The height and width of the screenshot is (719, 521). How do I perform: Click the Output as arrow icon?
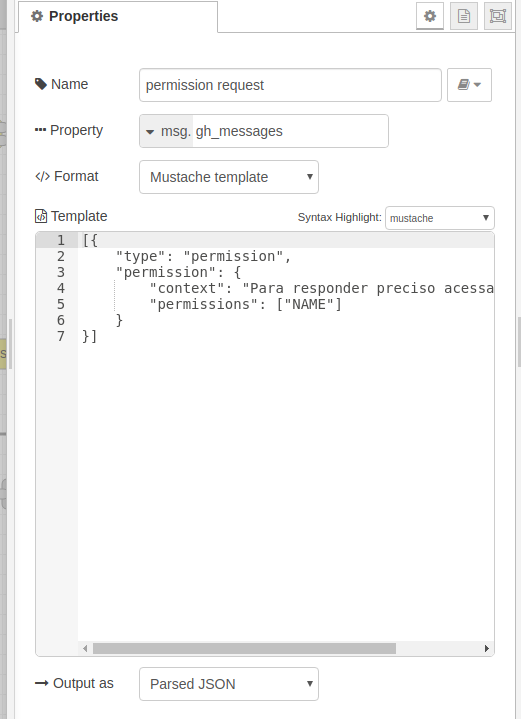point(41,683)
